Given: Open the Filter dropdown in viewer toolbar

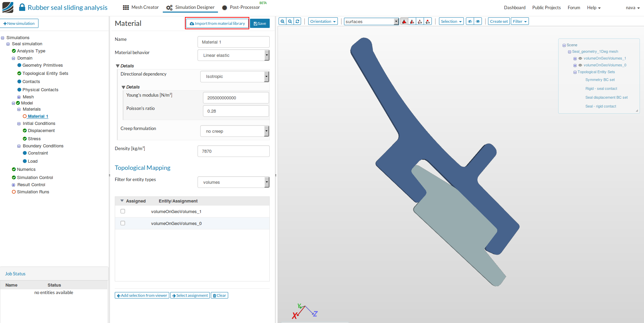Looking at the screenshot, I should (520, 21).
